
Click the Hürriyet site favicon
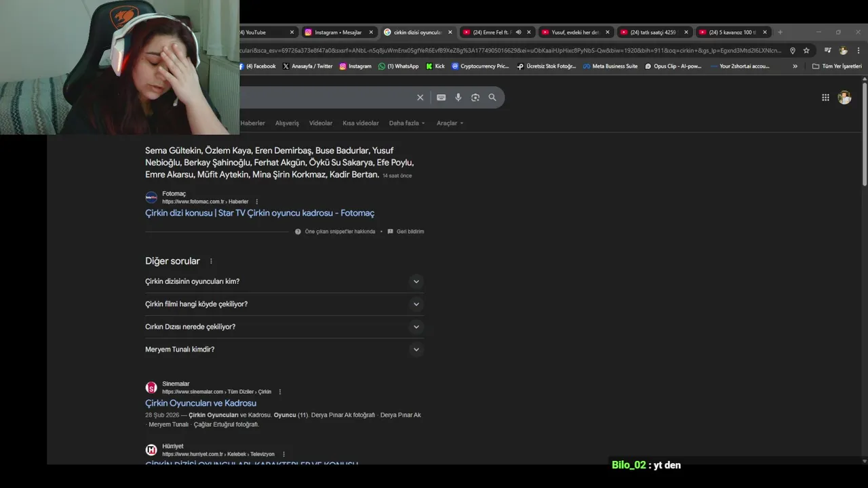tap(151, 450)
